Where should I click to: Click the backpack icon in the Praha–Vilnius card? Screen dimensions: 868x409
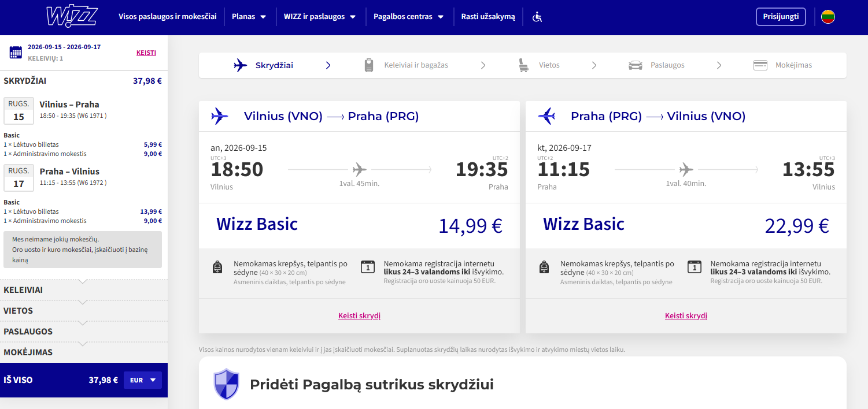[x=544, y=267]
